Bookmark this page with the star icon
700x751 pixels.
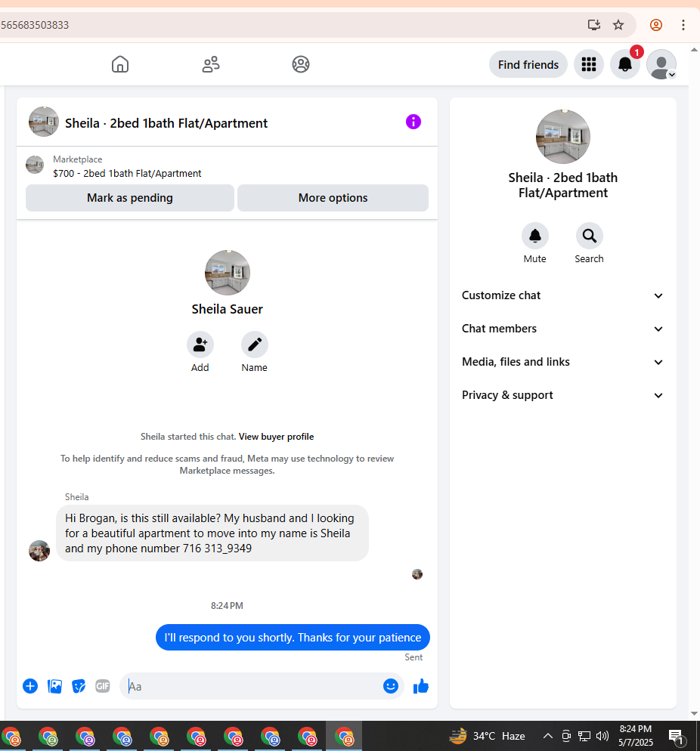[618, 25]
